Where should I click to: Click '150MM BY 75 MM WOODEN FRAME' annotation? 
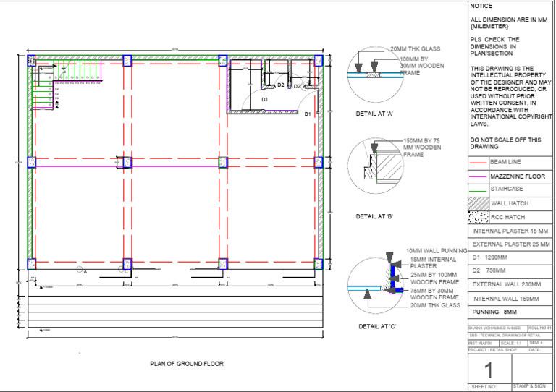click(422, 148)
